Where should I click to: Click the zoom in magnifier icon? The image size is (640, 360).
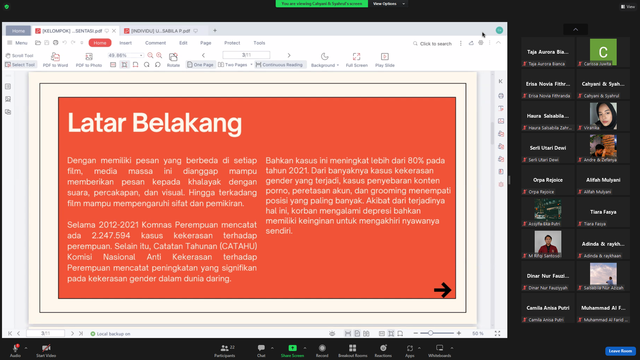point(159,56)
